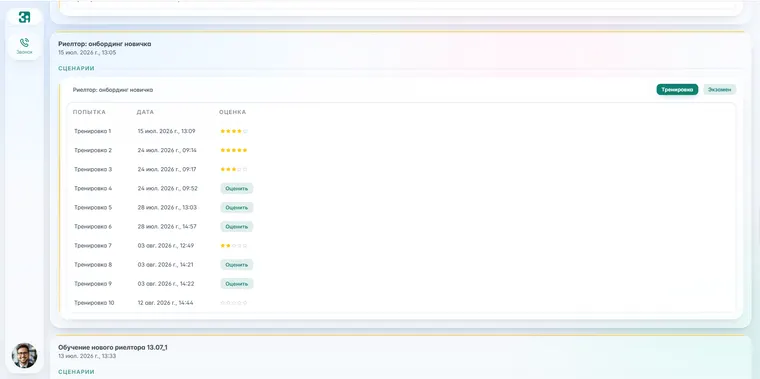Click date 12 авг. 2026 г., 14:44
760x379 pixels.
[x=166, y=303]
